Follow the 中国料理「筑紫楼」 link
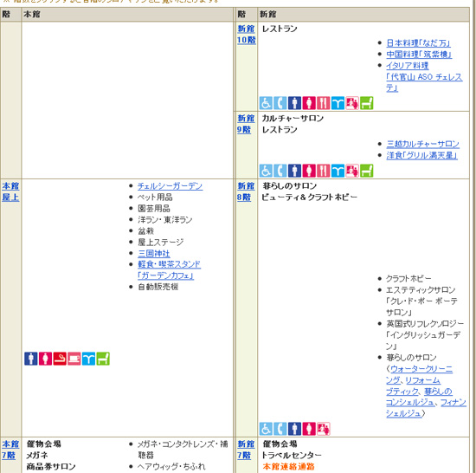476x473 pixels. coord(419,54)
